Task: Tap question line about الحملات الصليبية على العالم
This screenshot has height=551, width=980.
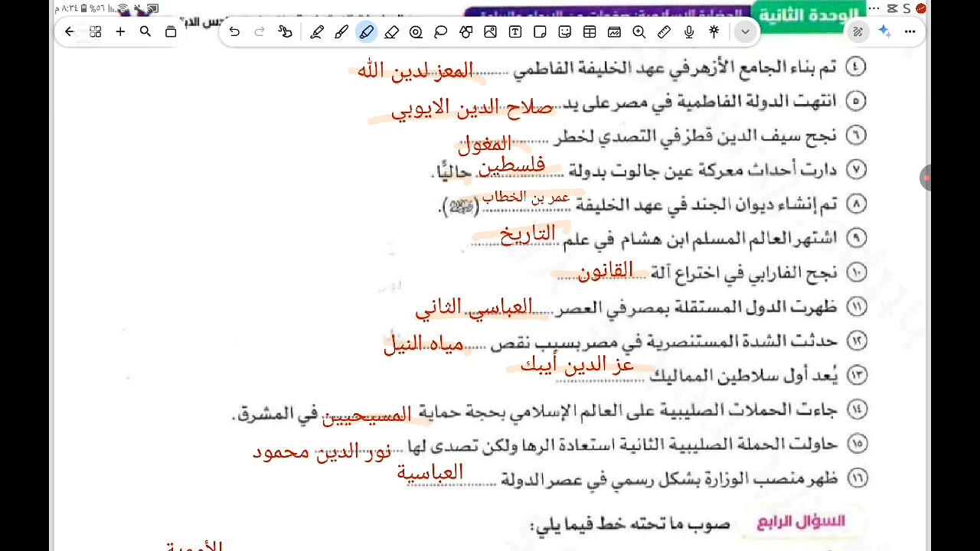Action: coord(535,412)
